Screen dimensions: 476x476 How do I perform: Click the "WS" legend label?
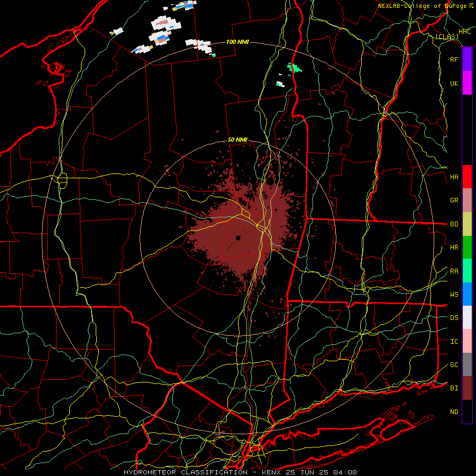coord(454,295)
